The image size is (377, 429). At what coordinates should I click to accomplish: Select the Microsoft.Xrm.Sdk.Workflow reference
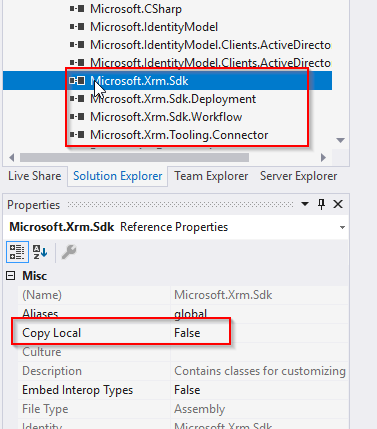[x=166, y=117]
